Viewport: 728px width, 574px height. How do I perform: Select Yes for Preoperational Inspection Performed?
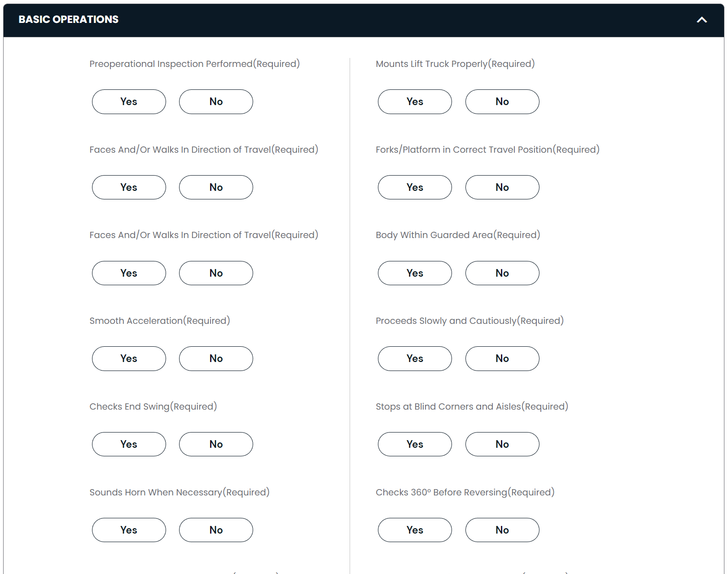(x=129, y=102)
